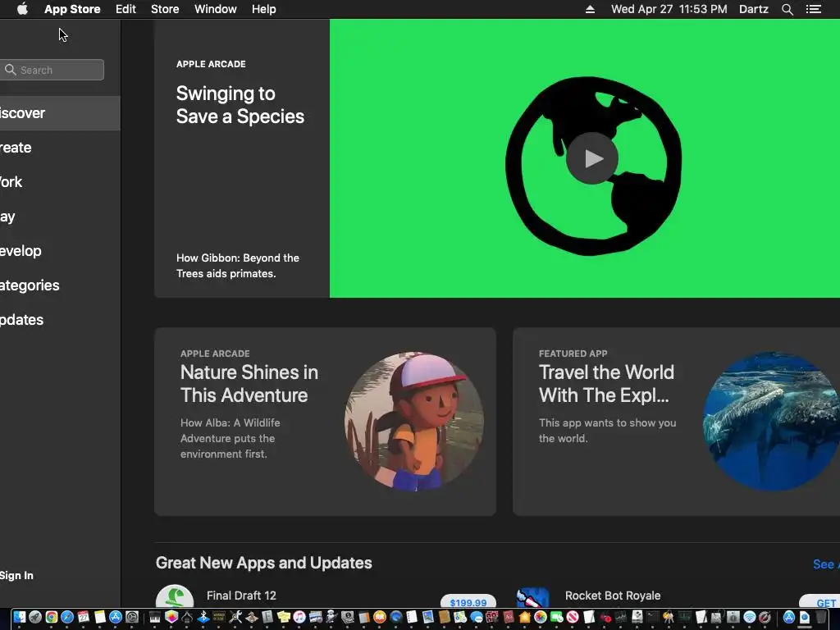
Task: Open Font Book from the Dock
Action: tap(267, 617)
